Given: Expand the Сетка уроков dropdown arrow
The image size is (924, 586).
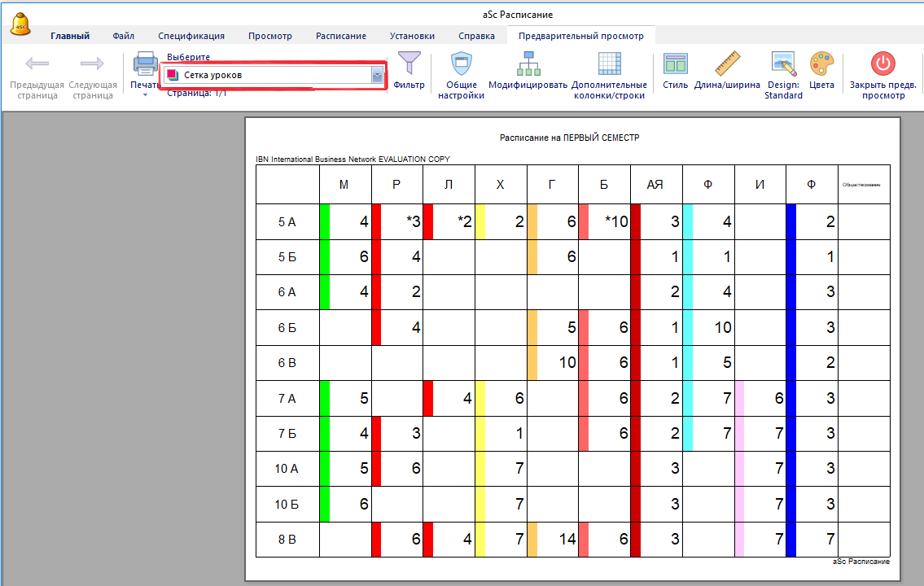Looking at the screenshot, I should point(377,75).
